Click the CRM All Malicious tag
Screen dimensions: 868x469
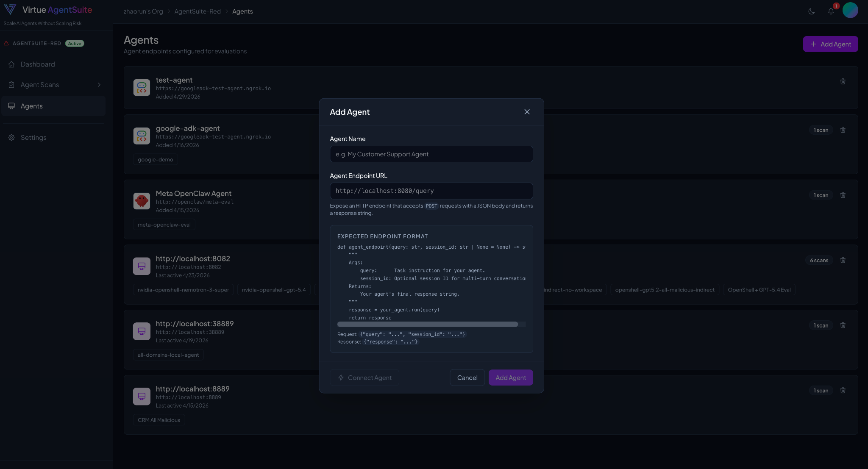click(159, 420)
